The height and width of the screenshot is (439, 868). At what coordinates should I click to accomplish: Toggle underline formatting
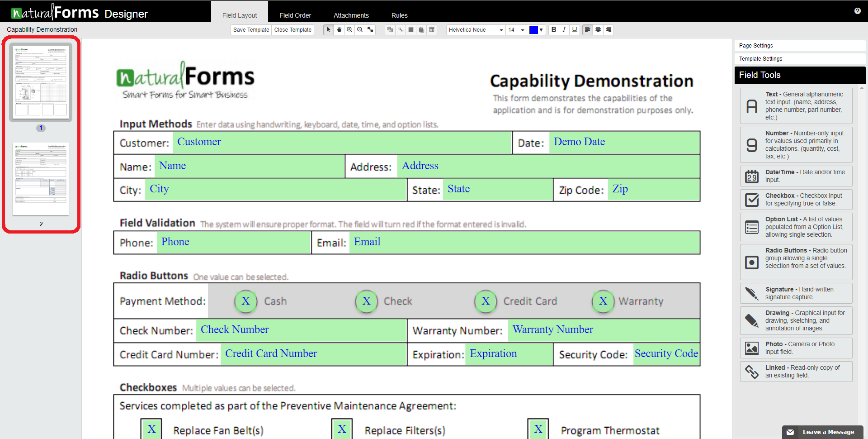coord(575,29)
